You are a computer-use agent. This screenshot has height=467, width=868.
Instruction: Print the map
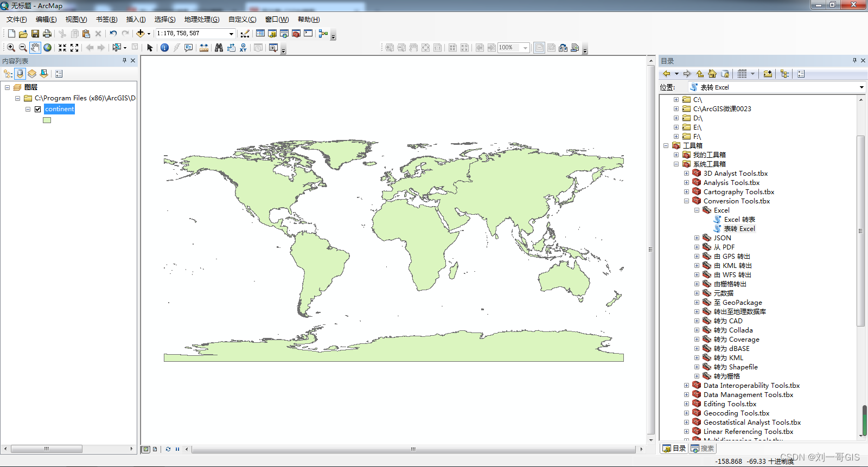[47, 34]
